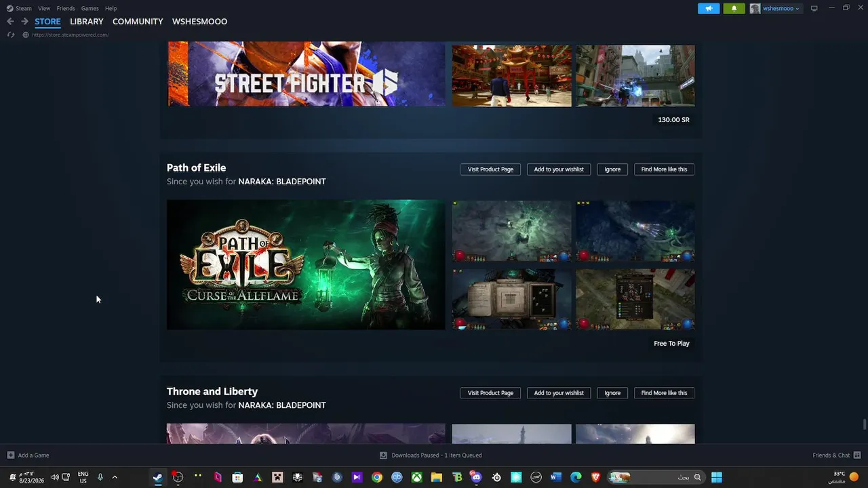Open the Steam announcements megaphone button
Screen dimensions: 868x488
pyautogui.click(x=709, y=8)
